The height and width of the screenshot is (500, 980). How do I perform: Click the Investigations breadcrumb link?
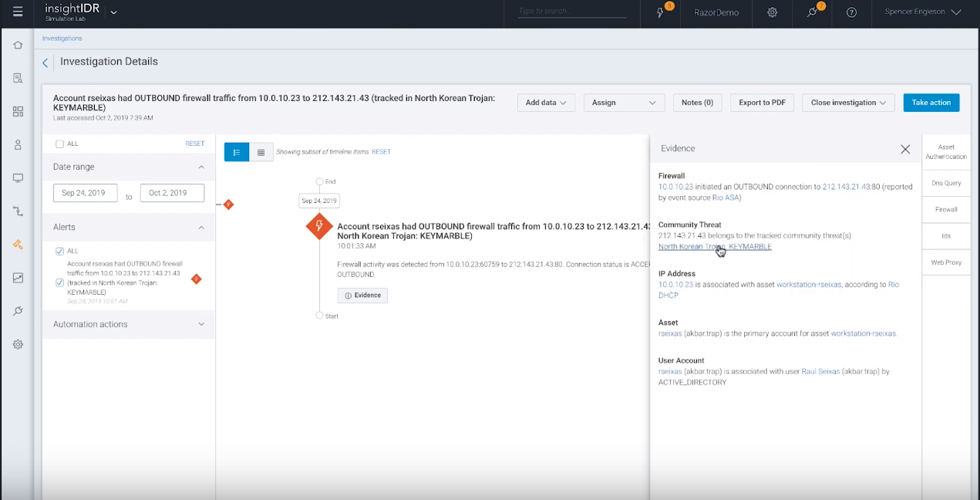62,38
